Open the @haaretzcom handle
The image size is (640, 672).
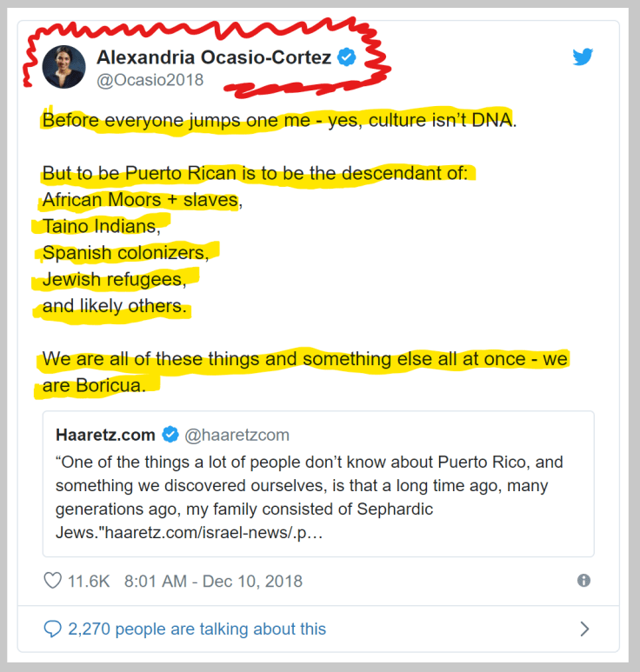point(237,435)
